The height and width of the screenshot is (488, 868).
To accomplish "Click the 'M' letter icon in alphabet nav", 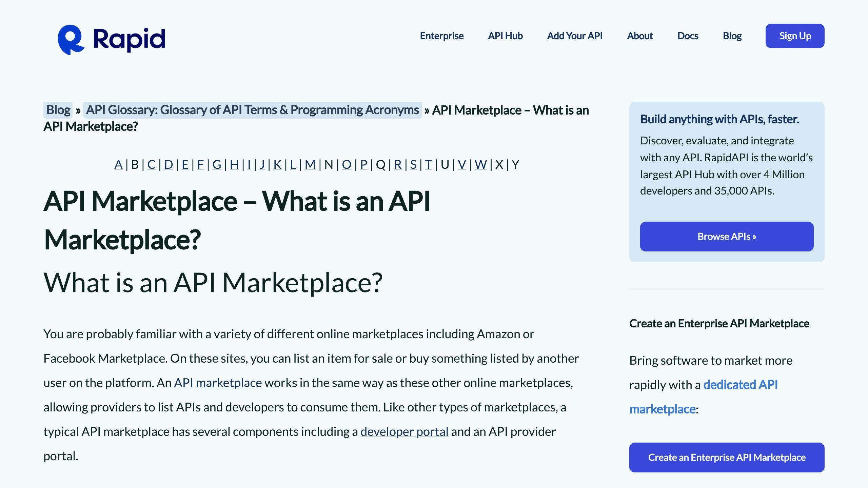I will pyautogui.click(x=310, y=164).
